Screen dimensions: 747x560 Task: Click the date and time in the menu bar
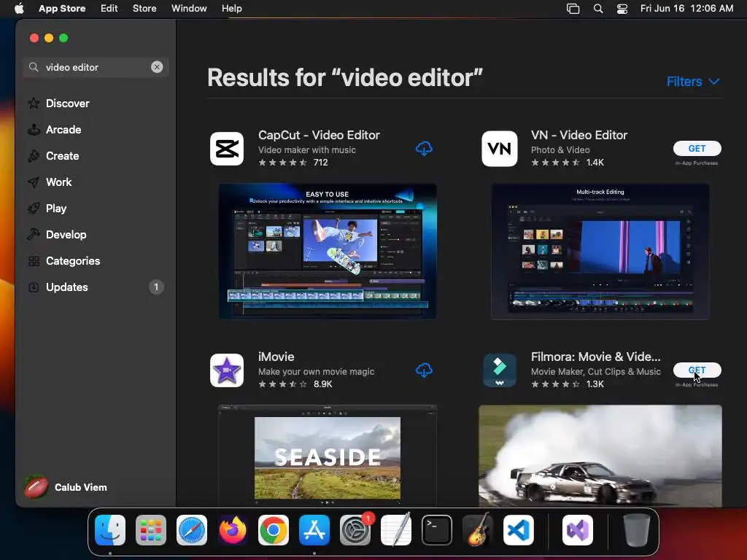(x=686, y=9)
